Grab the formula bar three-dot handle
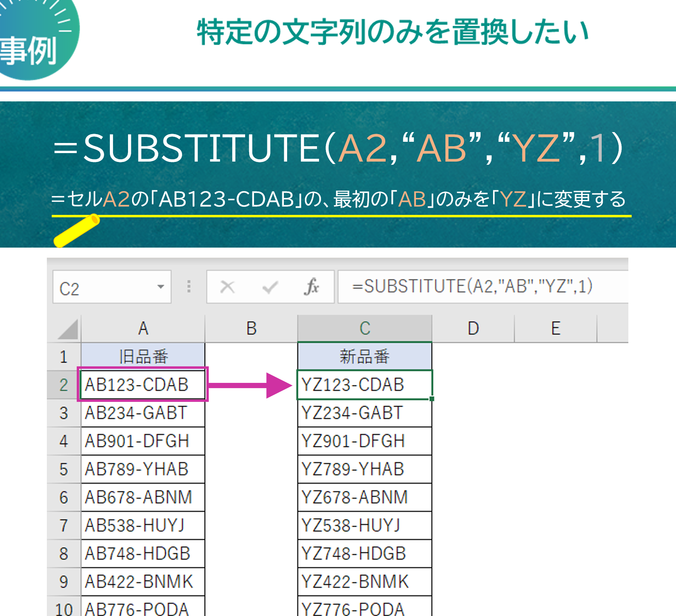Viewport: 676px width, 616px height. point(189,286)
